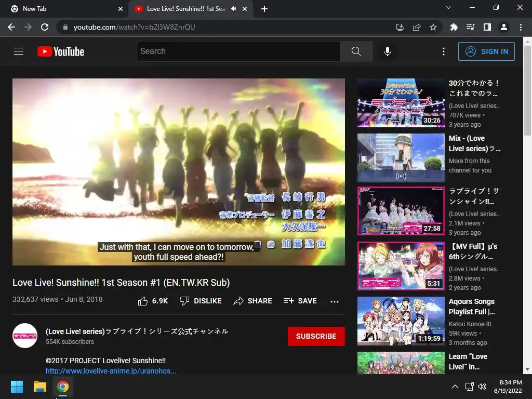
Task: Switch to the New Tab browser tab
Action: click(x=64, y=9)
